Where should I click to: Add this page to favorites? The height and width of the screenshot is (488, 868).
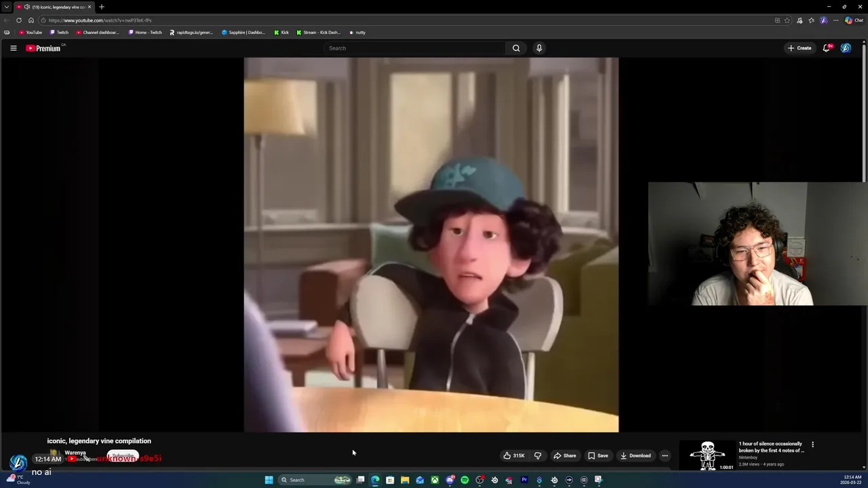pos(787,20)
